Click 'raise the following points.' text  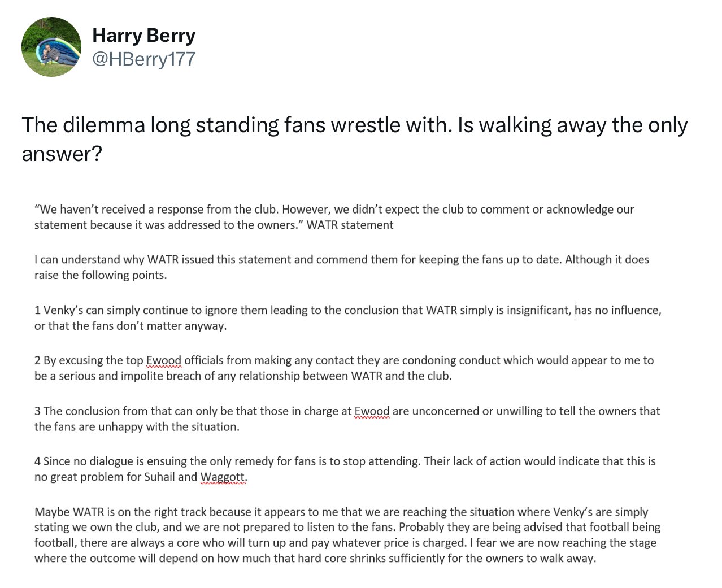click(101, 276)
